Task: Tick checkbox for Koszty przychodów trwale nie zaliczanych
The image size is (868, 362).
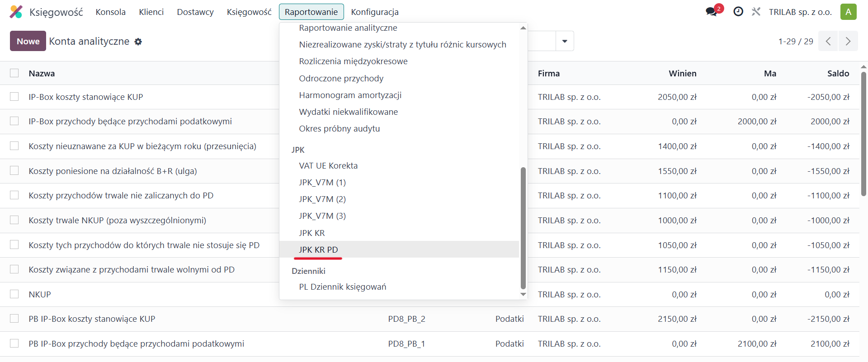Action: pyautogui.click(x=14, y=195)
